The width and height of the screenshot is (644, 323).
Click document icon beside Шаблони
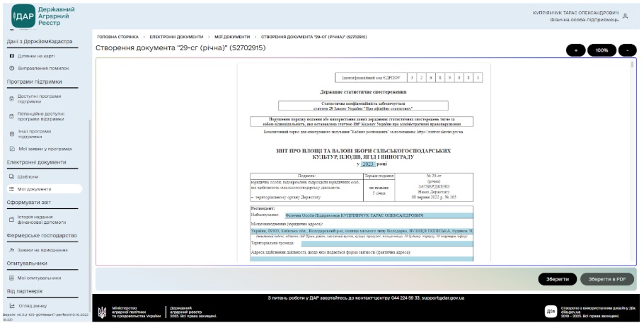[x=11, y=176]
